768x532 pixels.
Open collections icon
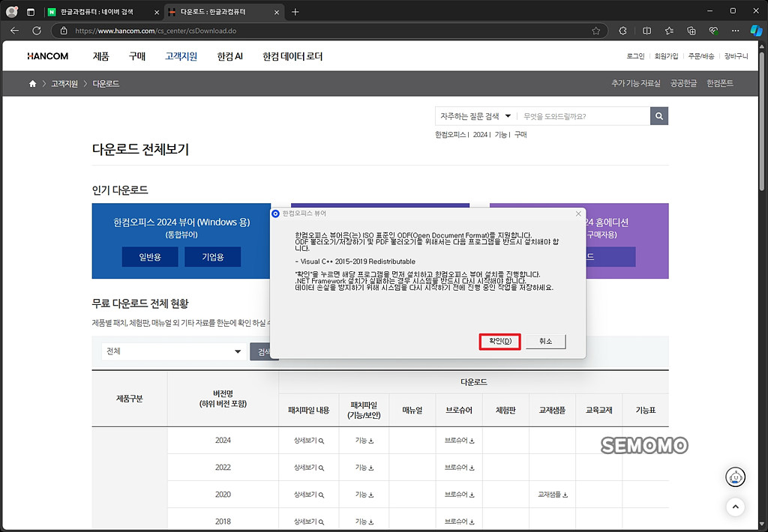click(x=691, y=30)
